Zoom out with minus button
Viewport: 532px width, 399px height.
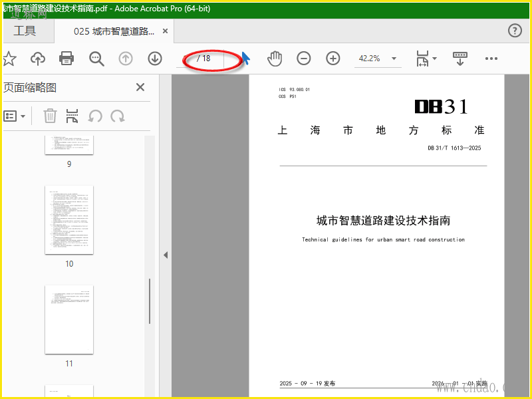(x=304, y=59)
